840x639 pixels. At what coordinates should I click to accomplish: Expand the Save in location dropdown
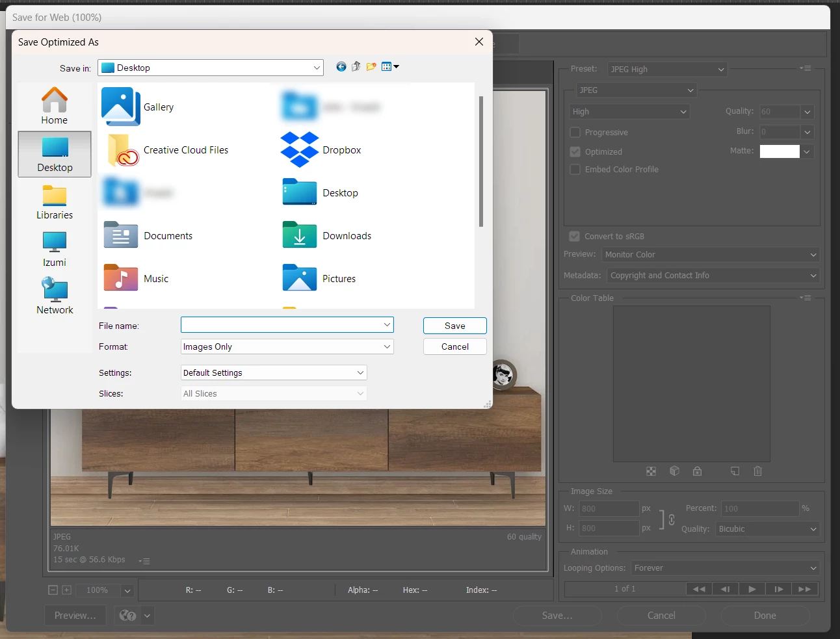click(211, 68)
